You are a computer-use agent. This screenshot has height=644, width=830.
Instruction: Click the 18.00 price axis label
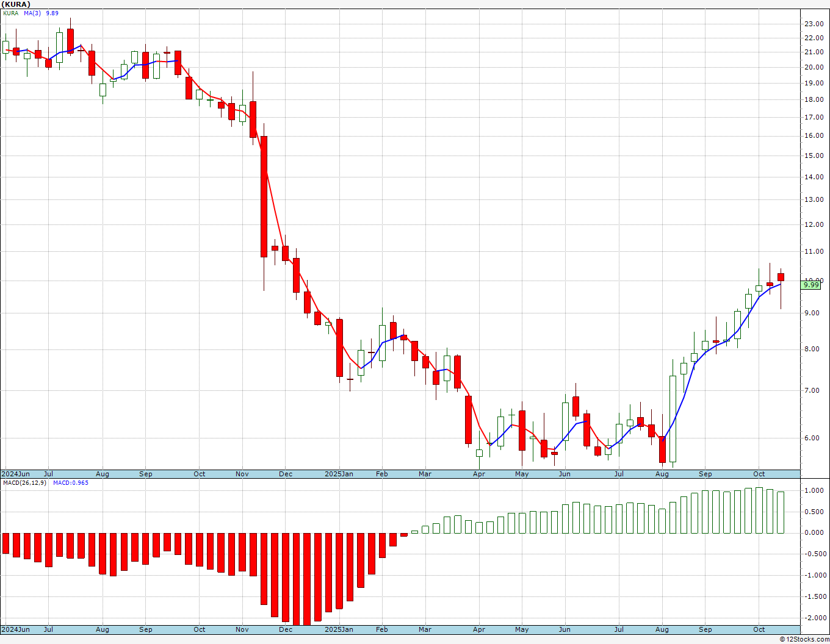pos(813,99)
